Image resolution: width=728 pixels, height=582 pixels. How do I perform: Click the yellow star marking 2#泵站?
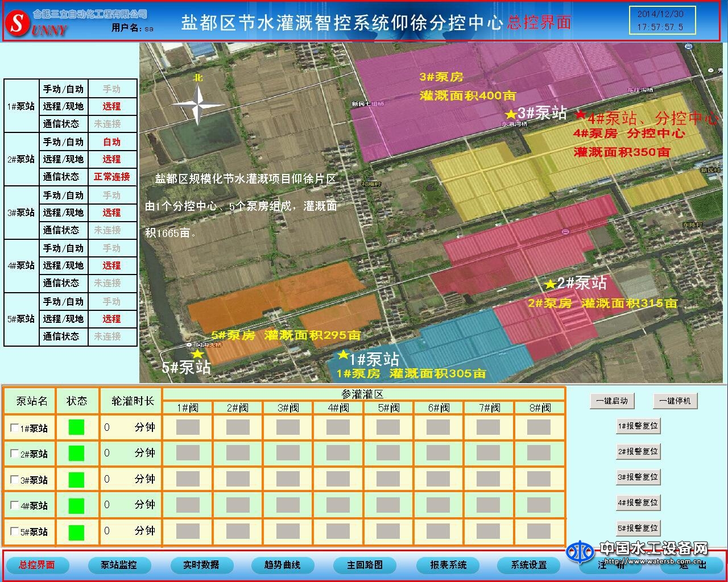point(550,284)
